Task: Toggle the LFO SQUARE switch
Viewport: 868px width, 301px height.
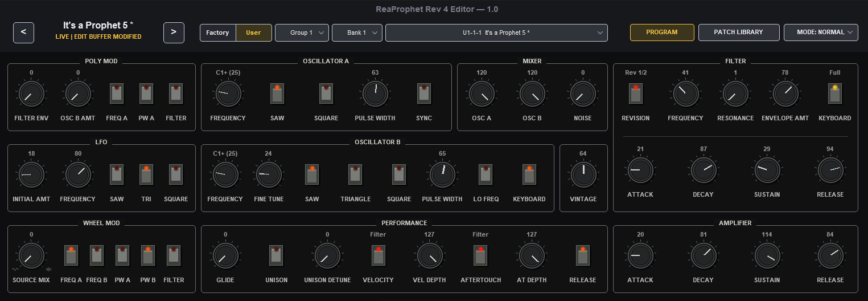Action: pos(176,174)
